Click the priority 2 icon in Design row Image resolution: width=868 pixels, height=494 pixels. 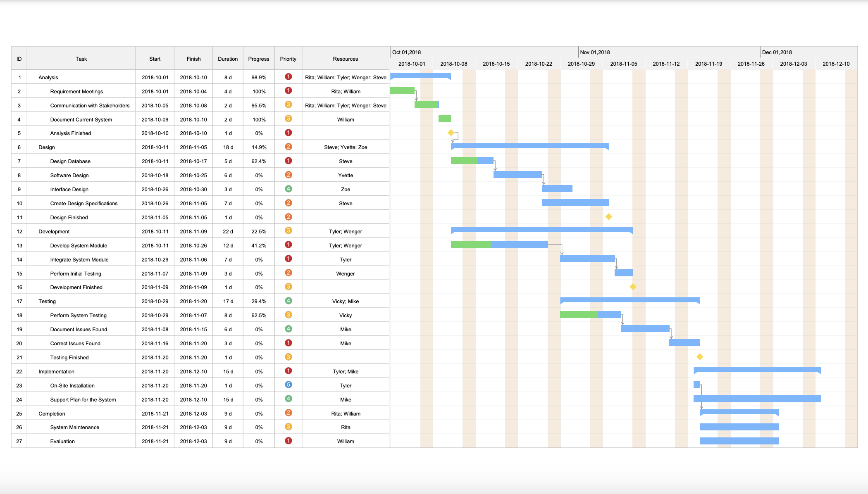[289, 147]
